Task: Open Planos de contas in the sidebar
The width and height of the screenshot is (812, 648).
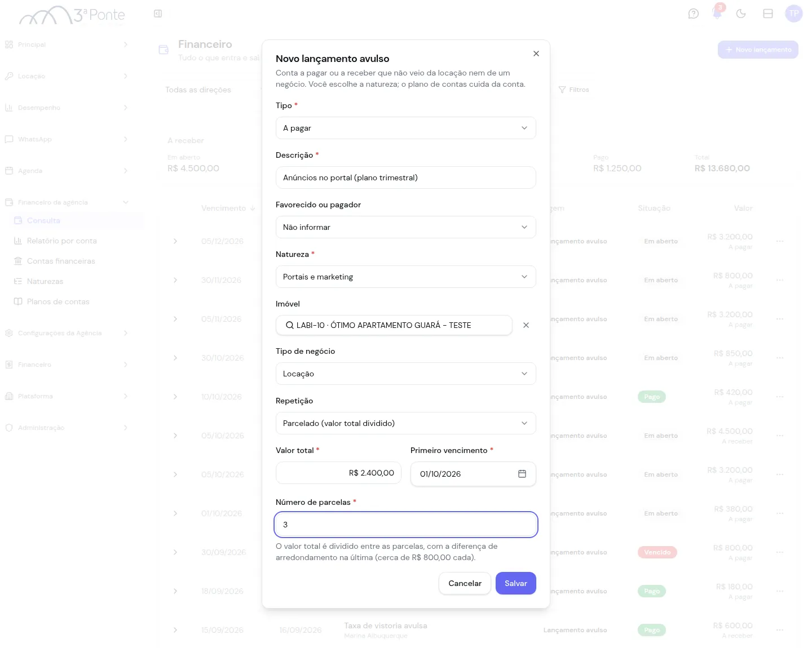Action: [76, 301]
